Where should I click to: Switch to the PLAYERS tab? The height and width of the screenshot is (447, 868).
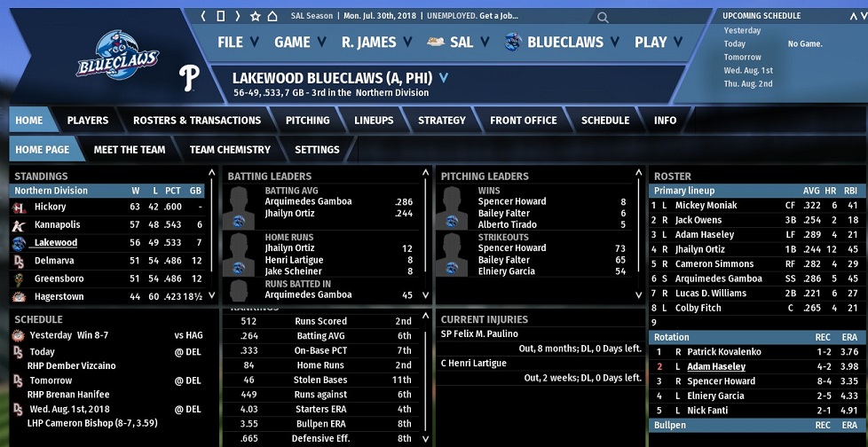tap(88, 120)
